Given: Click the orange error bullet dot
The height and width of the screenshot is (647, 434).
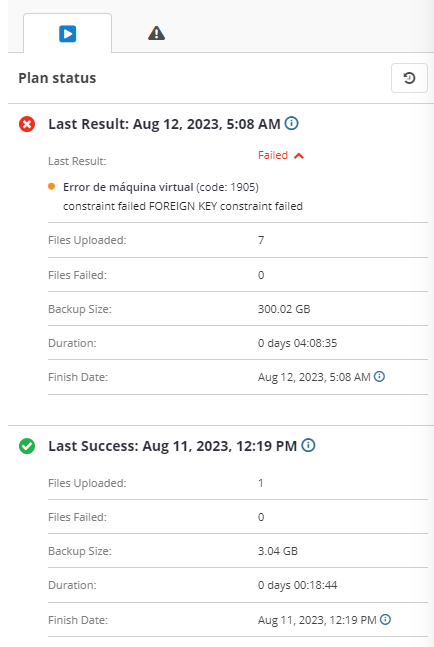Looking at the screenshot, I should (52, 187).
